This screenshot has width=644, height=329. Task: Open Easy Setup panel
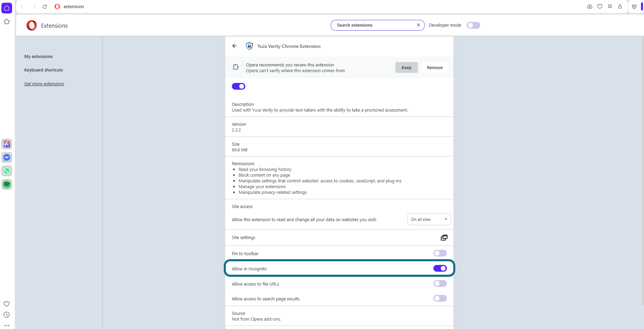pos(610,6)
